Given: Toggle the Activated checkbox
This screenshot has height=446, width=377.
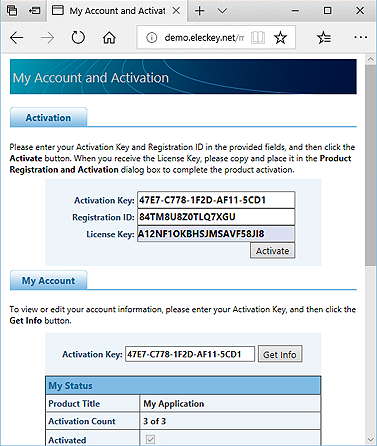Looking at the screenshot, I should click(150, 439).
